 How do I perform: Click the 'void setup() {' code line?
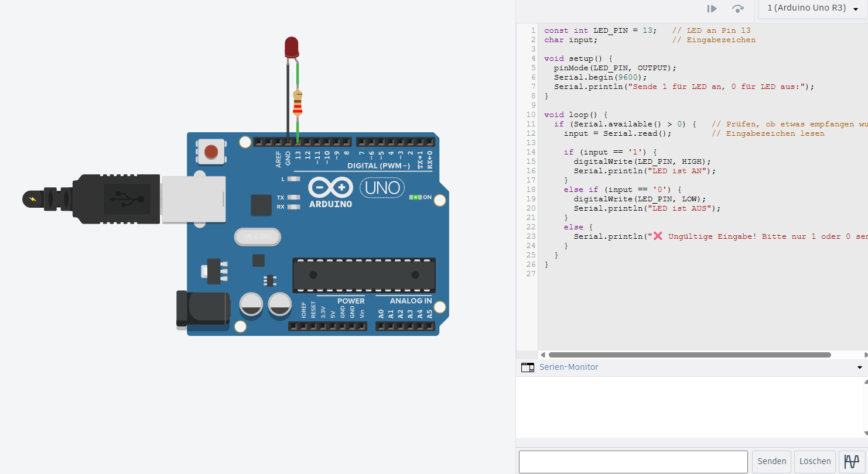(x=578, y=59)
